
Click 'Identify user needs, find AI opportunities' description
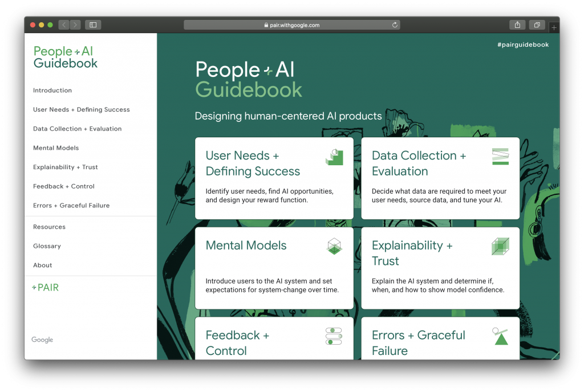(x=269, y=195)
